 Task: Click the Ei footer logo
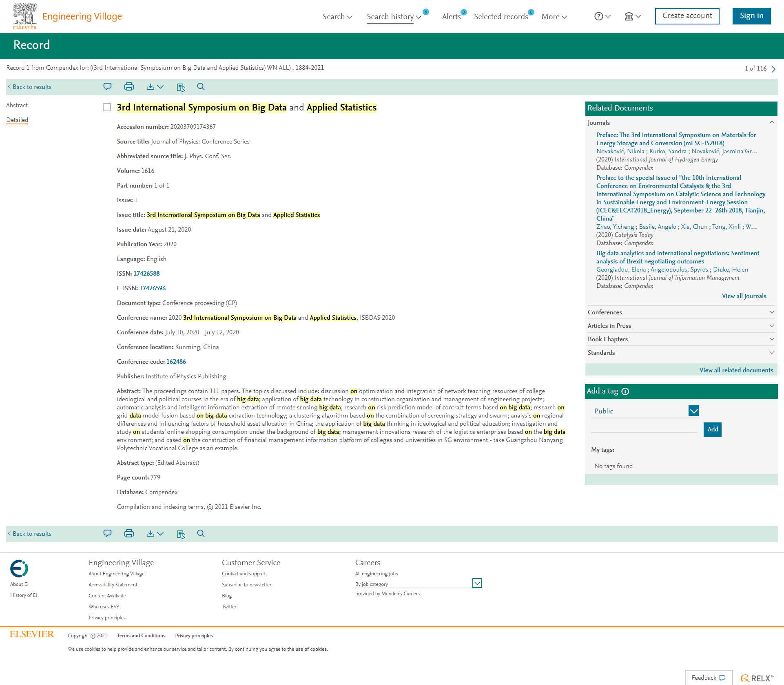coord(19,568)
